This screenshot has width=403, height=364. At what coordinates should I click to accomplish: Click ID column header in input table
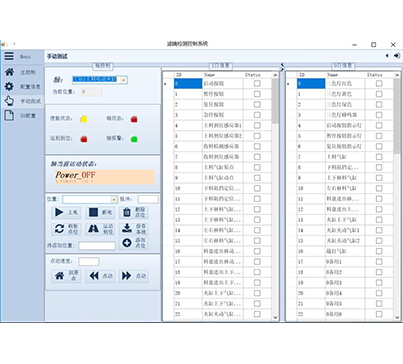188,75
